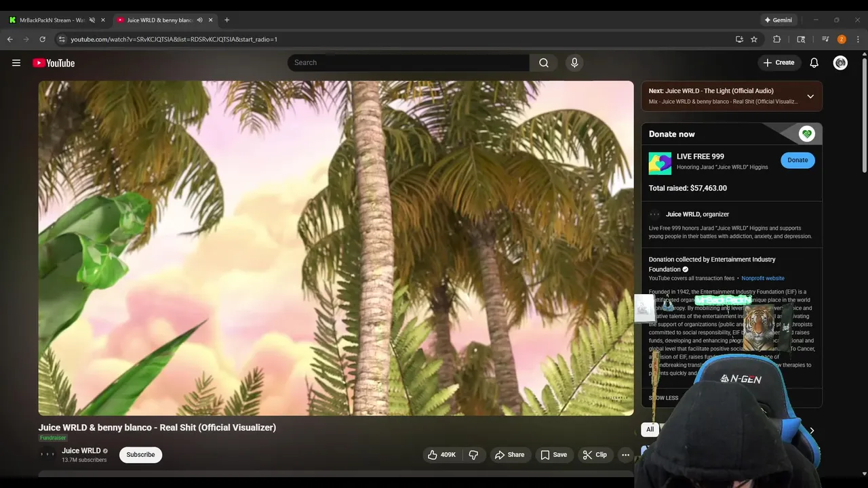The width and height of the screenshot is (868, 488).
Task: Open the Juice WRLD channel name link
Action: tap(81, 451)
